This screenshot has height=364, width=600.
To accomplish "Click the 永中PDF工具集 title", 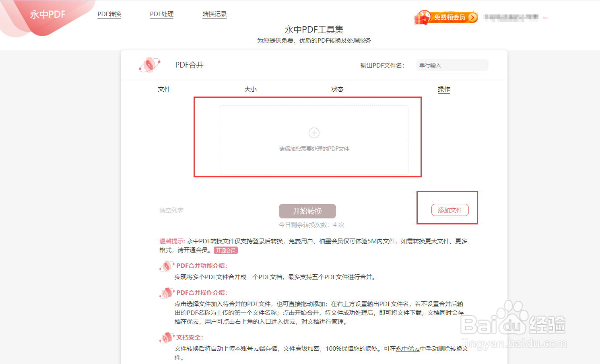I will pyautogui.click(x=314, y=29).
